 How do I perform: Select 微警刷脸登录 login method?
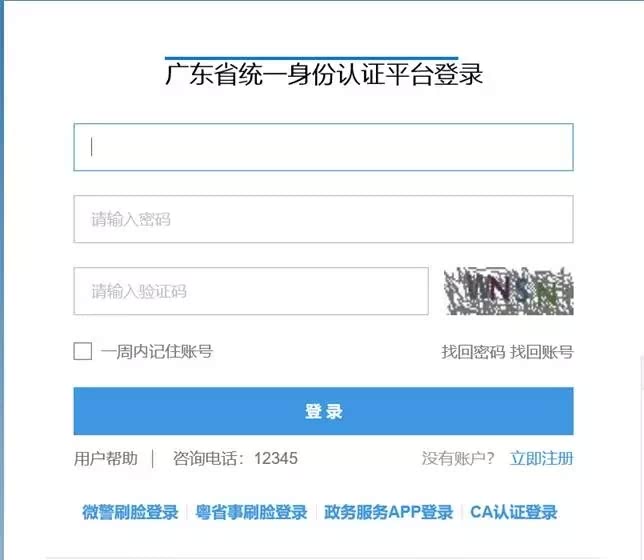130,512
